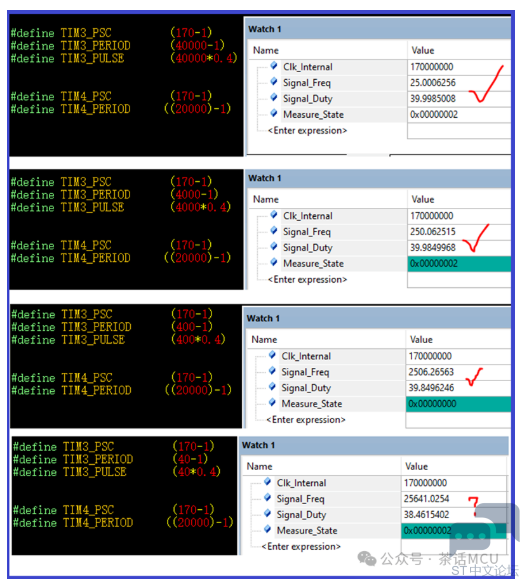Click code line TIM3_PERIOD (400-1)

(x=112, y=327)
